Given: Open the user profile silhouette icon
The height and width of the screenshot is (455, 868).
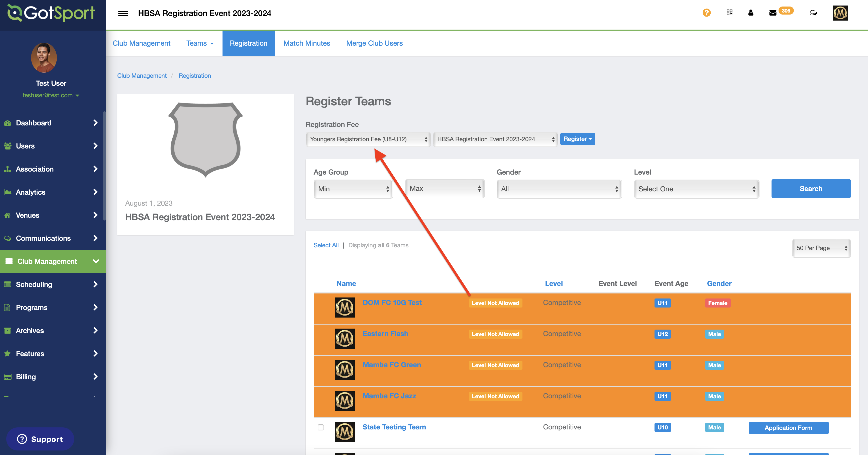Looking at the screenshot, I should click(750, 13).
